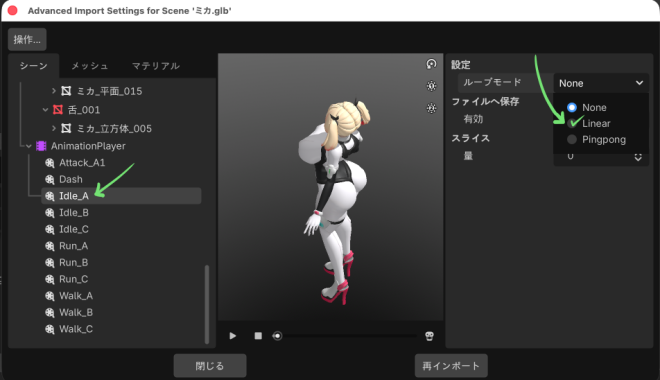
Task: Click the AnimationPlayer node icon
Action: [41, 146]
